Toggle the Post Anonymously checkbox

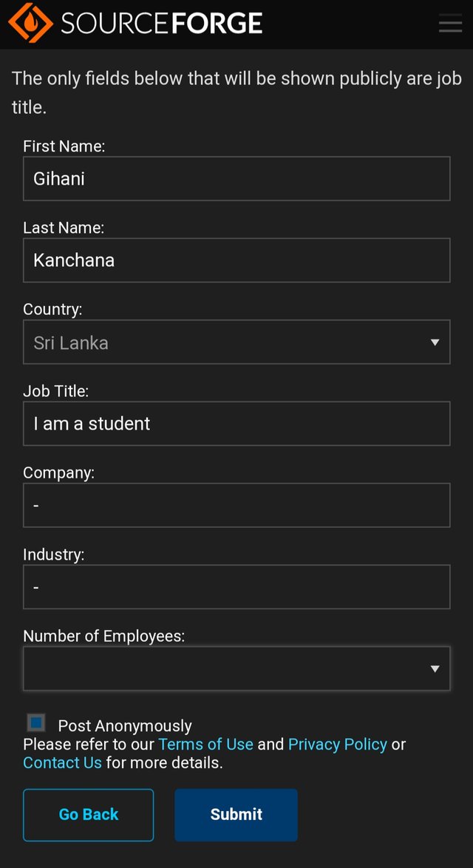point(35,722)
